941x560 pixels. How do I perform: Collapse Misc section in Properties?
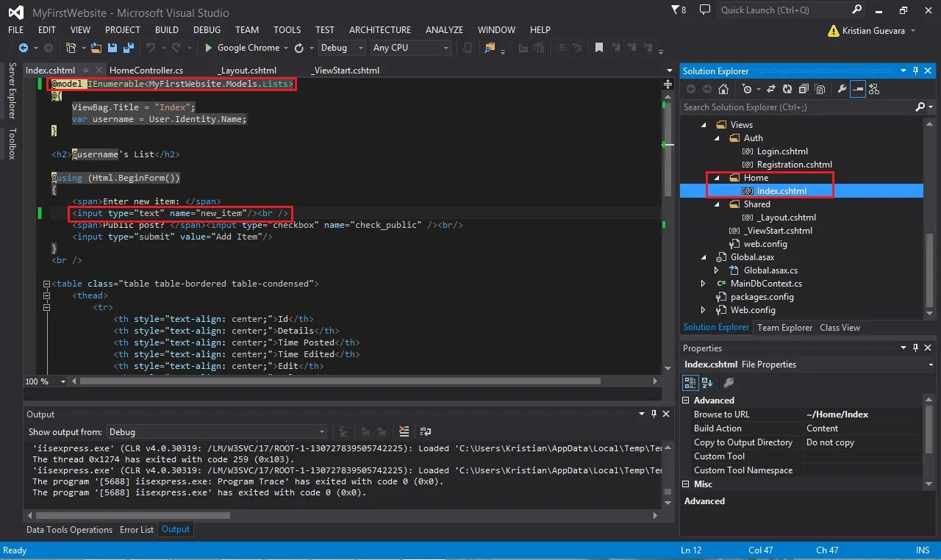(x=687, y=484)
